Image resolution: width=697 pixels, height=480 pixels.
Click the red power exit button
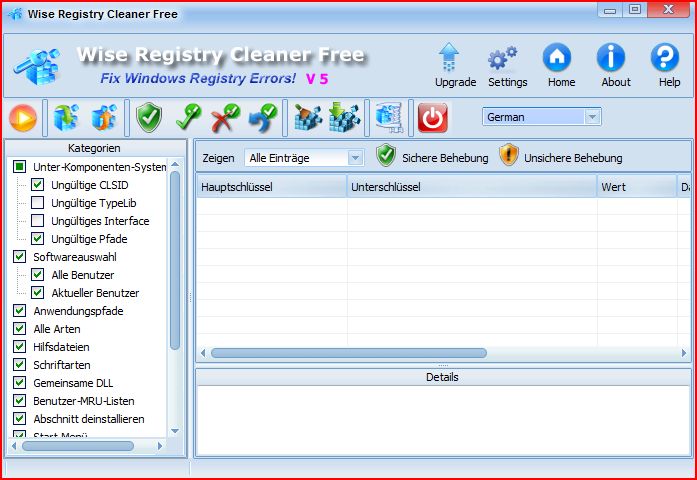pos(433,118)
